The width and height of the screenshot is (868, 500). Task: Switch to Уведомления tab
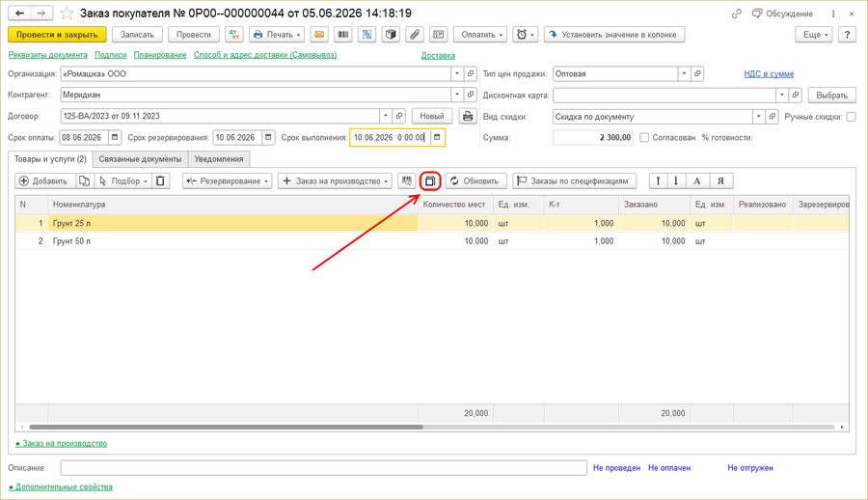click(x=219, y=159)
